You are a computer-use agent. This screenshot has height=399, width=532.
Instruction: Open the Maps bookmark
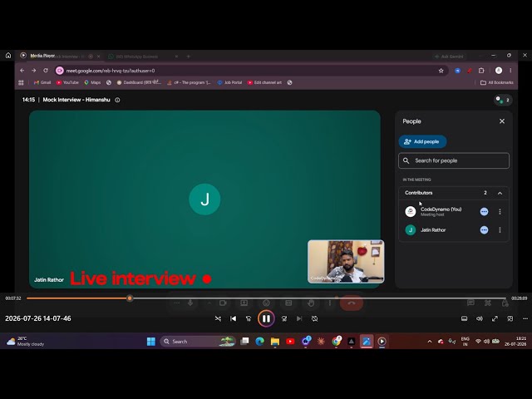coord(92,82)
